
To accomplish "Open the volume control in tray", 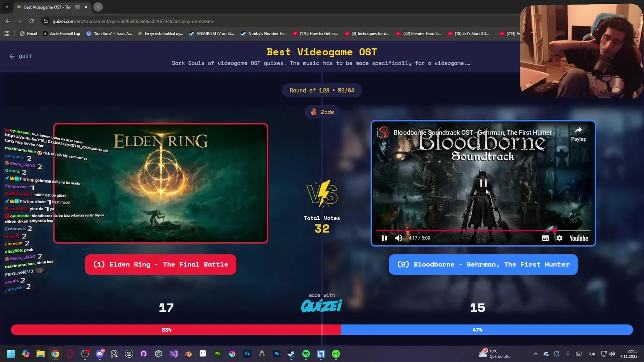I will 612,354.
